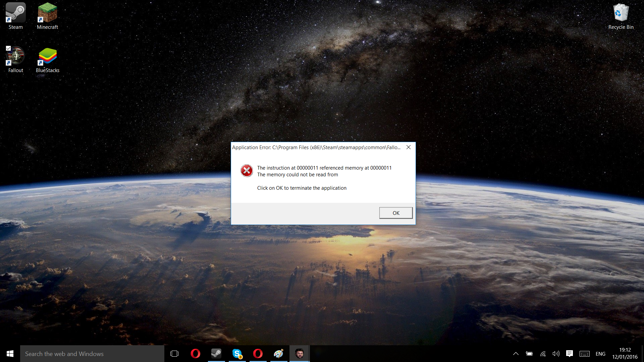This screenshot has height=362, width=644.
Task: Open the volume tray icon
Action: pos(556,354)
